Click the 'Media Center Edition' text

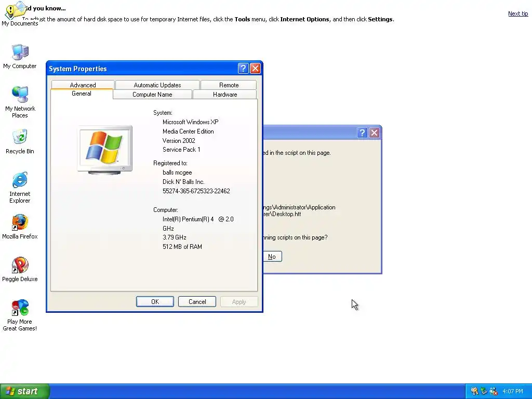click(188, 131)
